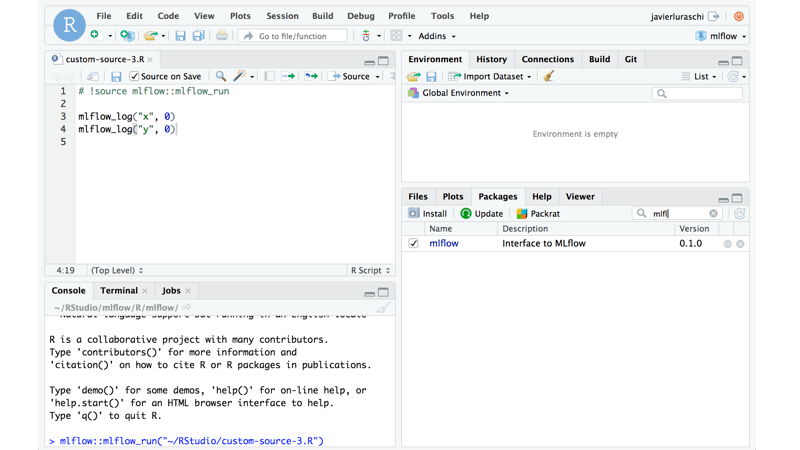Click the sign out icon next to javierluraschi
The image size is (800, 450).
pyautogui.click(x=714, y=16)
